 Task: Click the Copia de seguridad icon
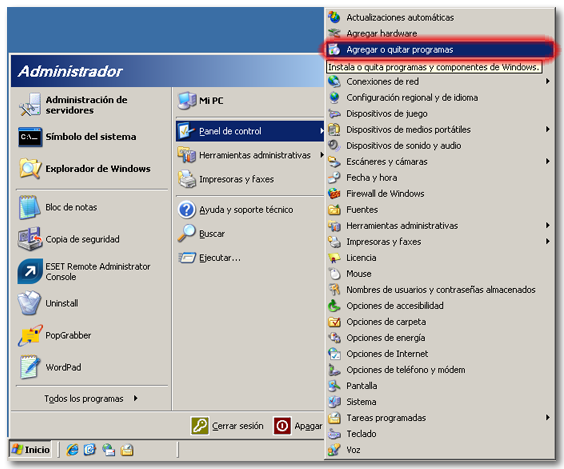[x=30, y=239]
